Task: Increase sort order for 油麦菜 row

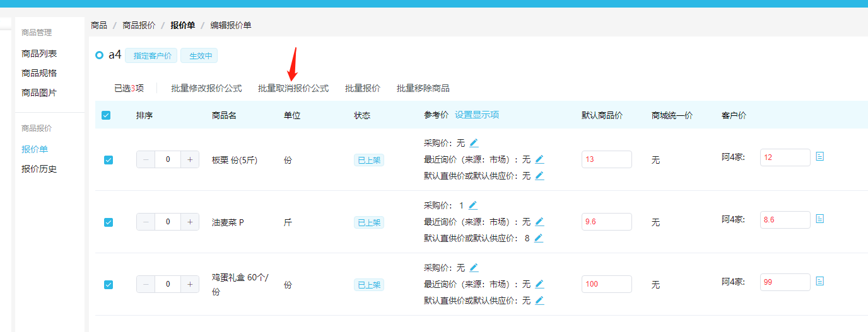Action: (x=190, y=222)
